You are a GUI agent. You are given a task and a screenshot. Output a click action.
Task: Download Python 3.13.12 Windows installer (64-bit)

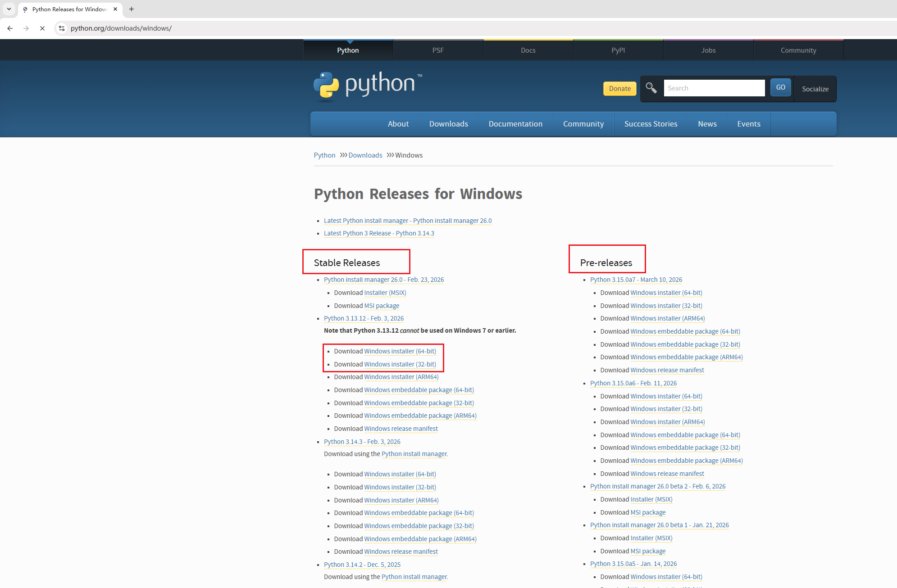click(400, 351)
